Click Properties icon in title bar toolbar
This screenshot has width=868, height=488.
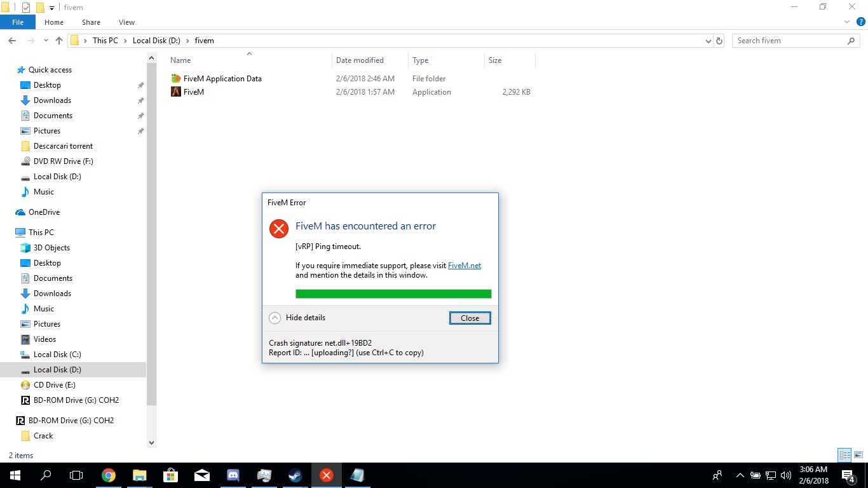[26, 8]
